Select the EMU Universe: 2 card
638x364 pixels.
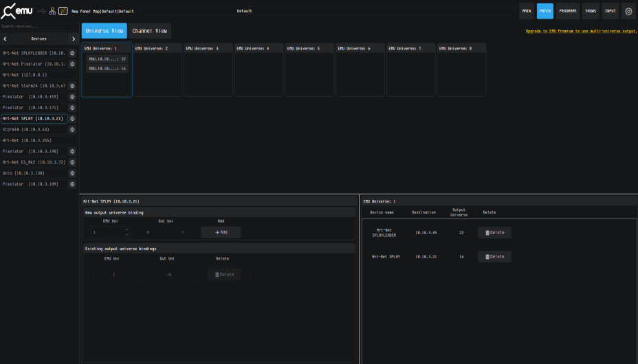point(158,70)
